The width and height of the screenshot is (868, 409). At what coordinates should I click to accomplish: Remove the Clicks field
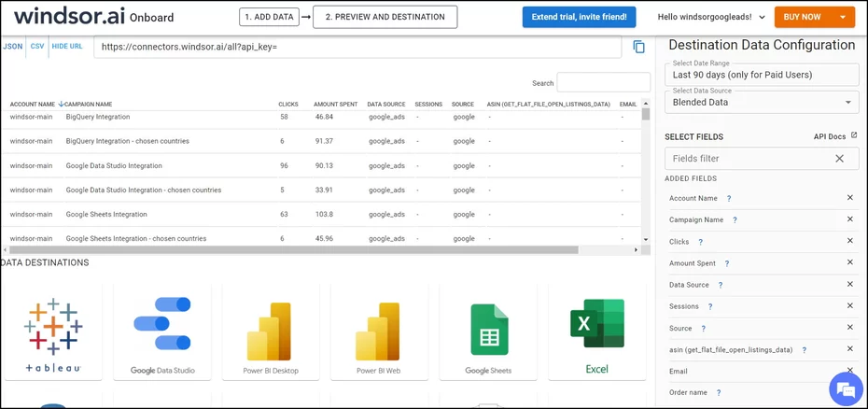point(849,241)
